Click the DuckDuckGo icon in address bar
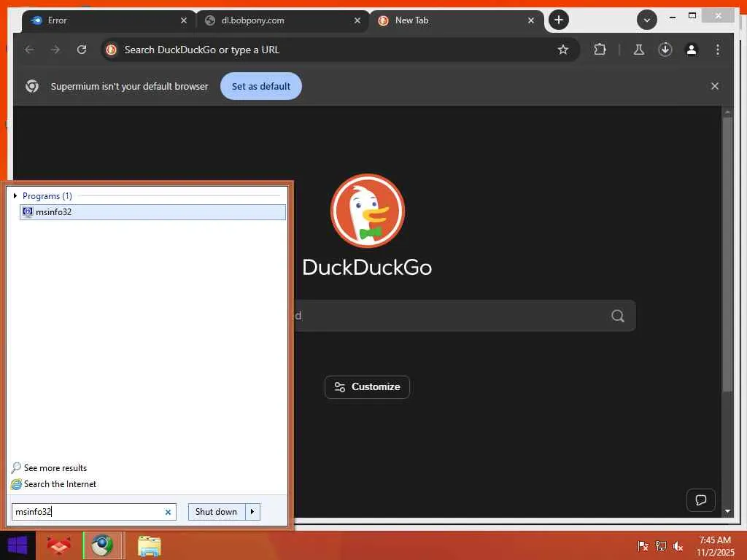 pyautogui.click(x=112, y=50)
